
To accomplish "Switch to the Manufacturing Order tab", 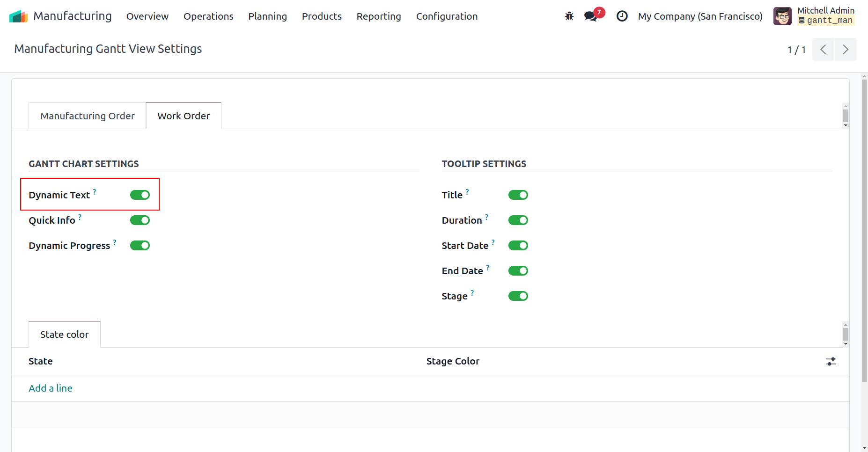I will (88, 116).
